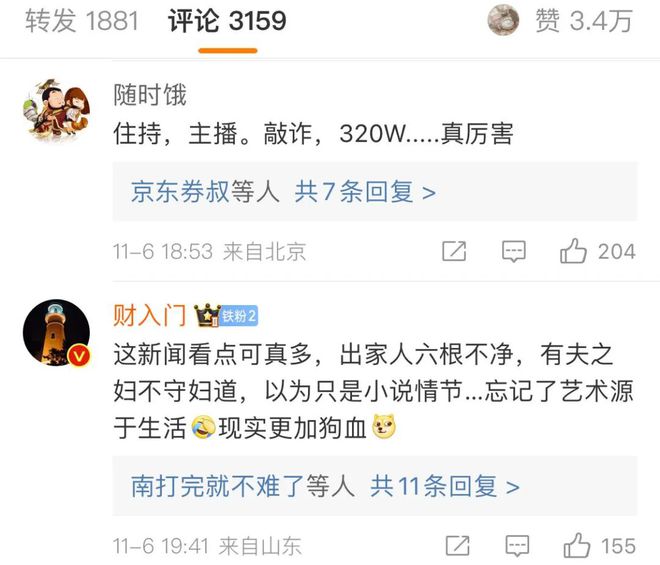Image resolution: width=660 pixels, height=565 pixels.
Task: Open the 随时饿 username link
Action: [150, 94]
